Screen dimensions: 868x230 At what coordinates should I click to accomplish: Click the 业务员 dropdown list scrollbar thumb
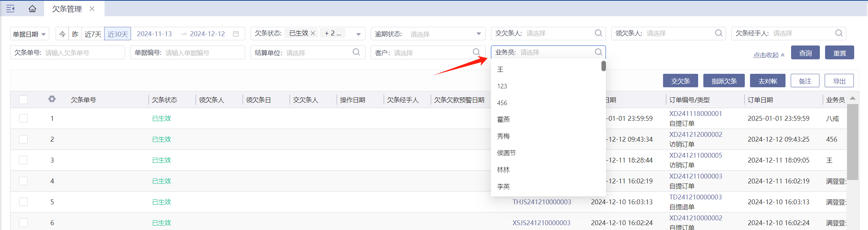603,66
